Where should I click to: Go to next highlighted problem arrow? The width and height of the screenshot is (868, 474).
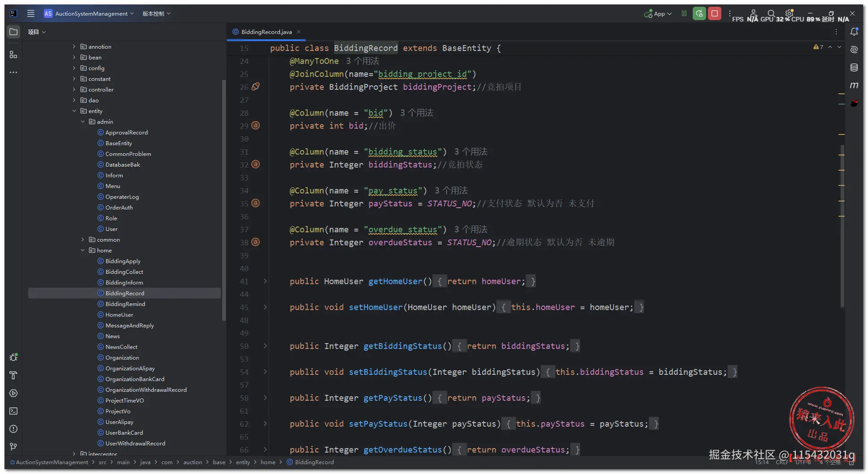839,47
